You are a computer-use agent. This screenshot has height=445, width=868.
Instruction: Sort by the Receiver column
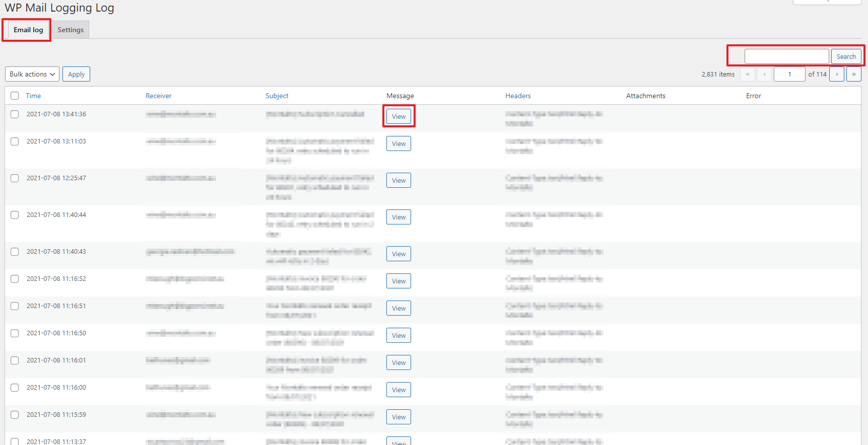tap(158, 96)
